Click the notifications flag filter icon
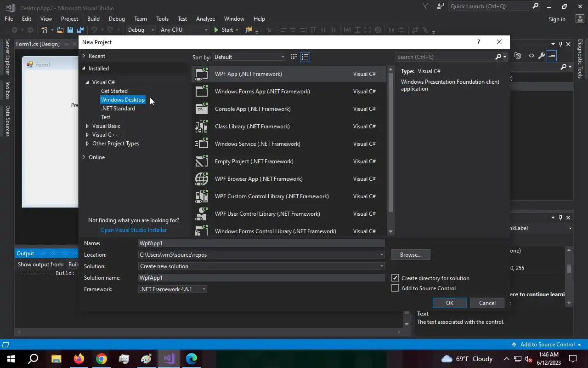The width and height of the screenshot is (588, 368). tap(426, 6)
